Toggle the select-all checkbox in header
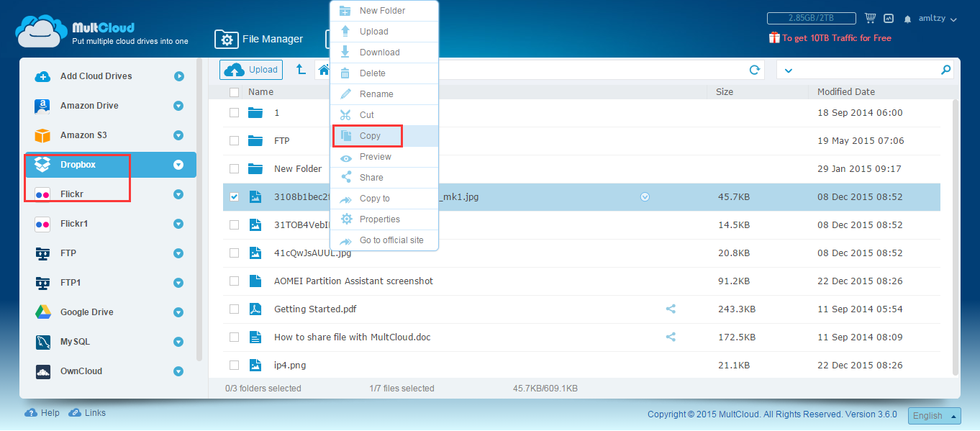The width and height of the screenshot is (980, 431). click(x=234, y=92)
